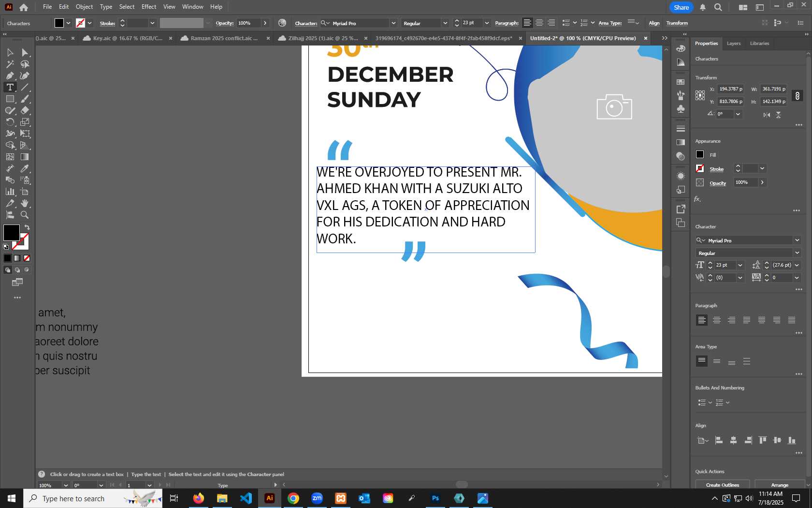Open font style Regular dropdown in control bar

[445, 23]
